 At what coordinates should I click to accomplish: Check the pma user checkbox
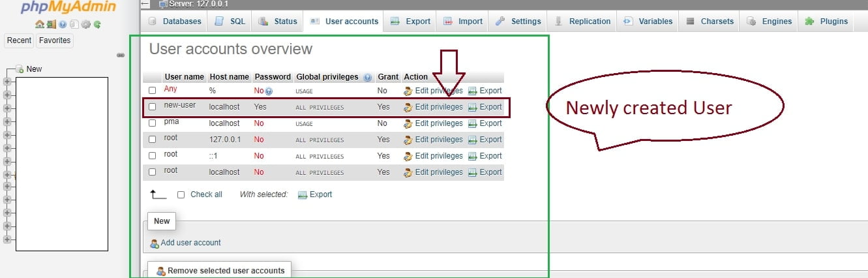pos(153,123)
